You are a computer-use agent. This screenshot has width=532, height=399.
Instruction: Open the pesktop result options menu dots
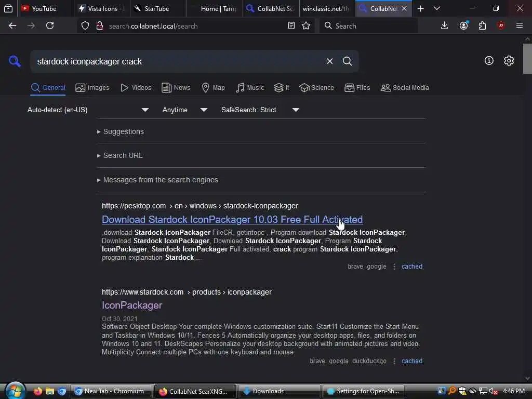[394, 267]
